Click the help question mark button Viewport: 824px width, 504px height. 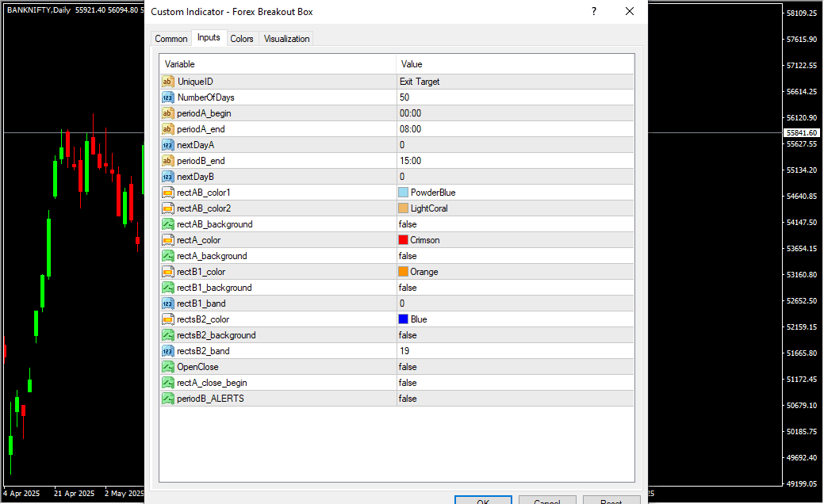point(594,11)
